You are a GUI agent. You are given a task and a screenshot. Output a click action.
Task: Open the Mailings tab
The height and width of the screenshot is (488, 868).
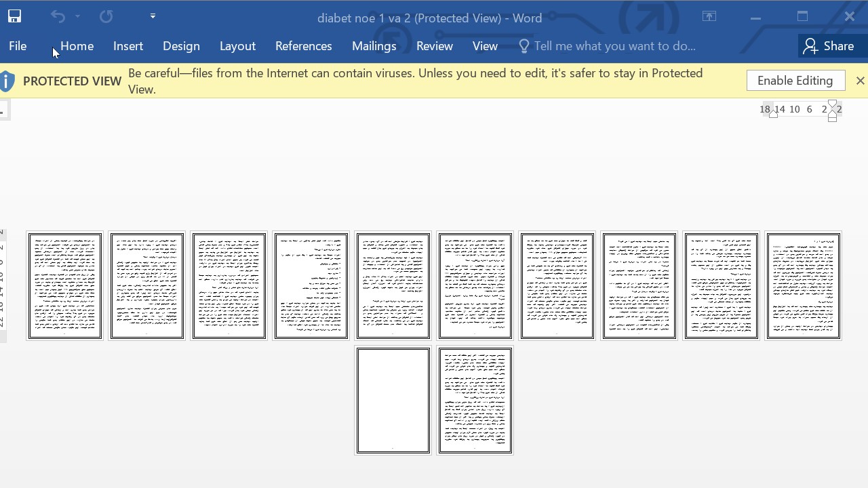coord(374,46)
